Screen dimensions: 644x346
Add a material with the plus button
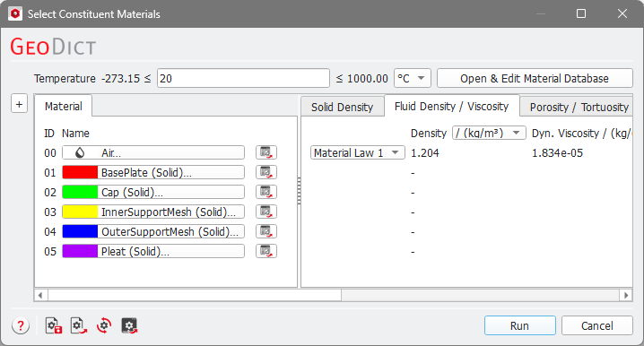[x=19, y=104]
